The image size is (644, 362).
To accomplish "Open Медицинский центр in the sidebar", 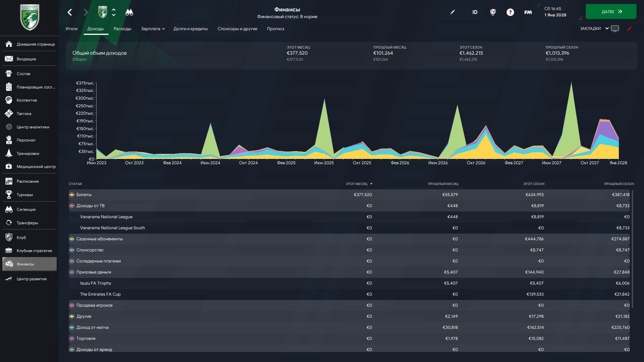I will pyautogui.click(x=36, y=167).
